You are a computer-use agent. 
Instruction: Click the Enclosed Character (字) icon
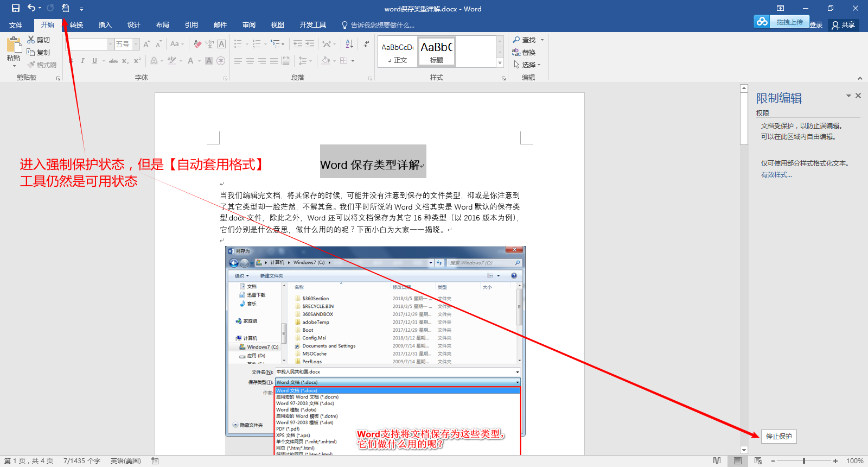(221, 61)
